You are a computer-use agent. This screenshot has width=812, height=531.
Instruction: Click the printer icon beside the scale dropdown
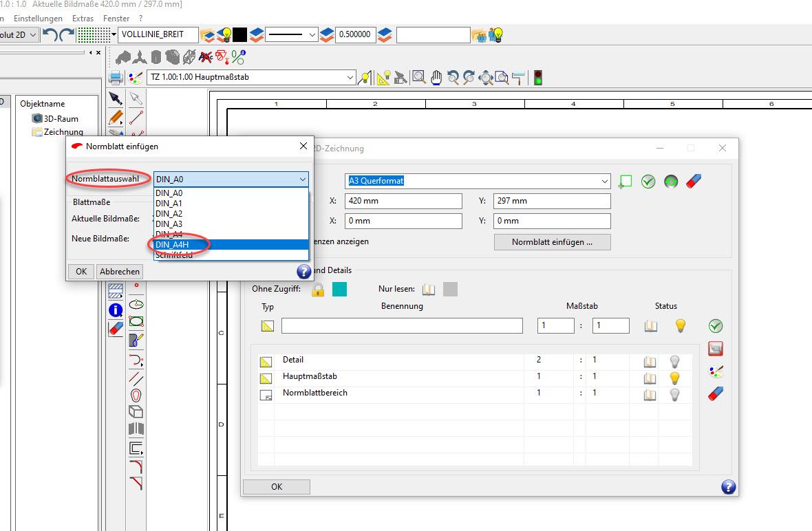[x=116, y=78]
